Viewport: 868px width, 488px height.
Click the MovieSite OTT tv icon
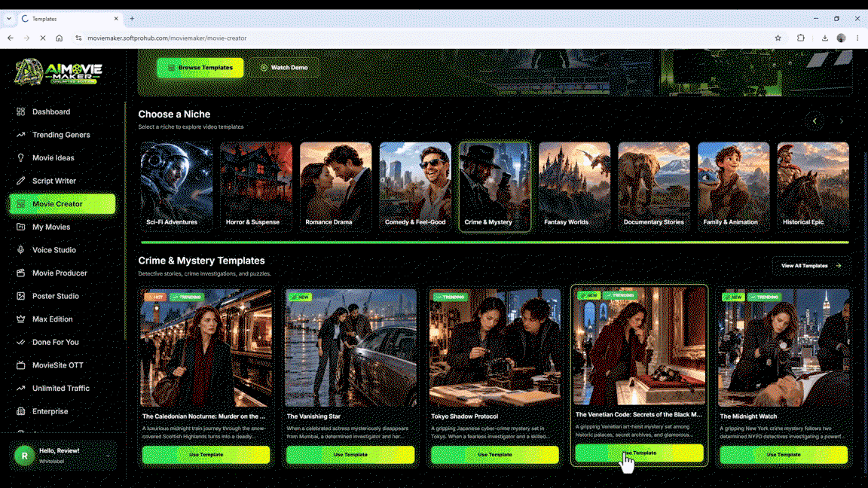pyautogui.click(x=20, y=365)
